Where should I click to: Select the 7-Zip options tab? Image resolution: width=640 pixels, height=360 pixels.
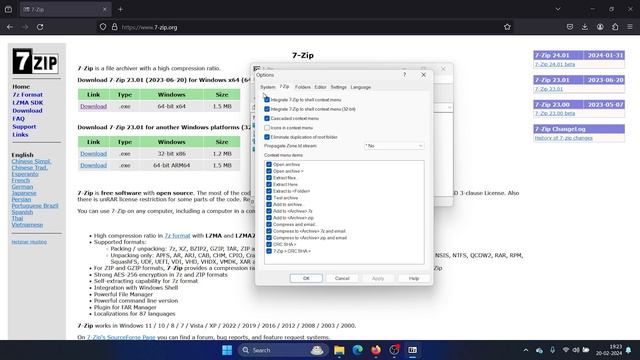coord(284,87)
